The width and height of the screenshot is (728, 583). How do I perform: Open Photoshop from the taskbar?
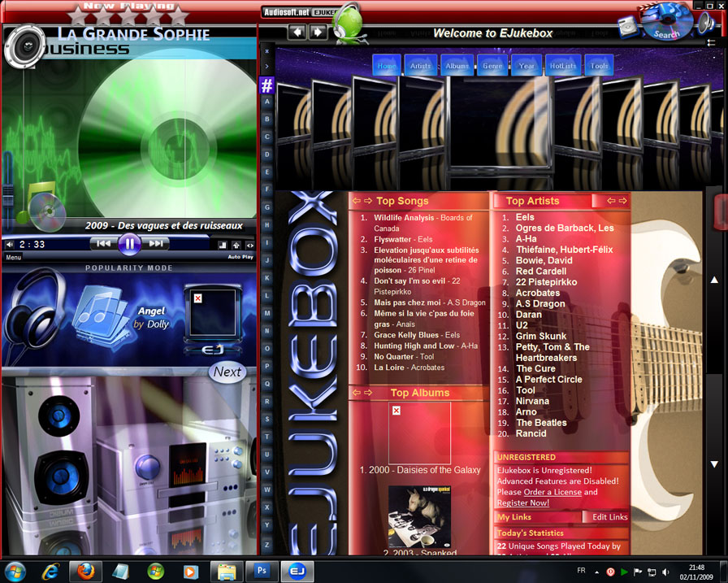click(x=262, y=571)
